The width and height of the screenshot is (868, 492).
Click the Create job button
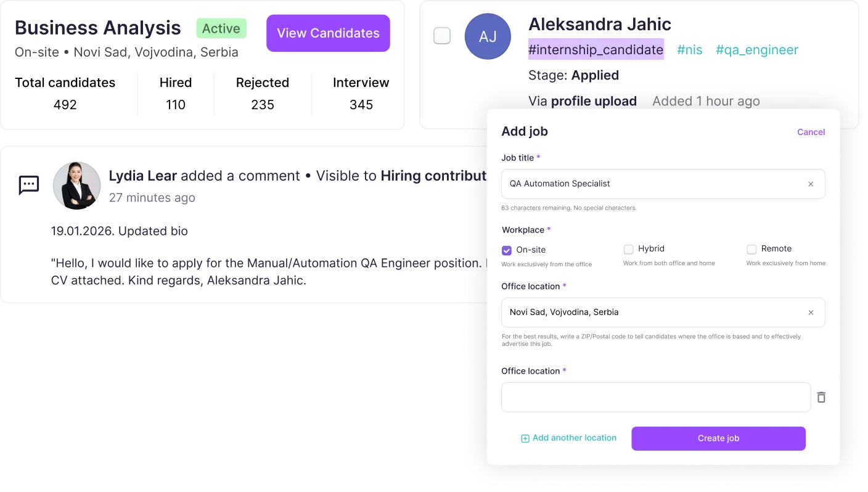[x=718, y=438]
